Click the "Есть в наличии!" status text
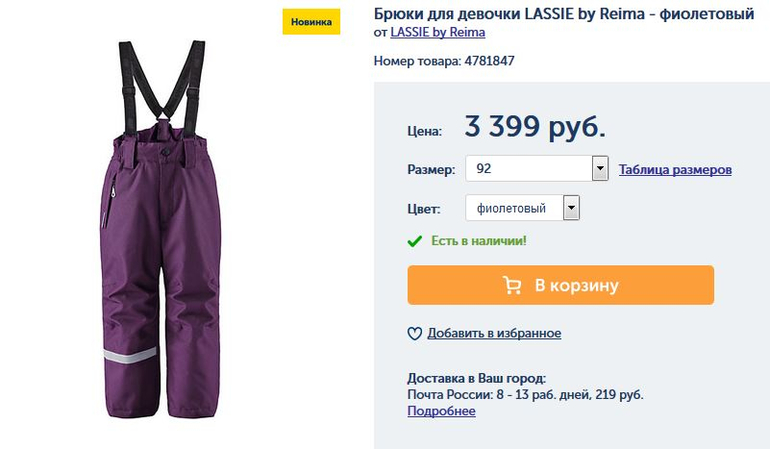This screenshot has width=770, height=449. click(478, 241)
